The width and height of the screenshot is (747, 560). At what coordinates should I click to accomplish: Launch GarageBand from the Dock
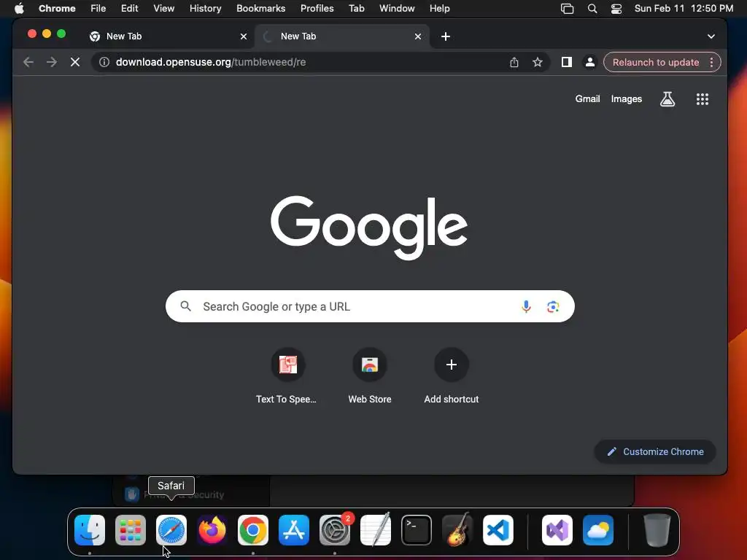[x=457, y=530]
